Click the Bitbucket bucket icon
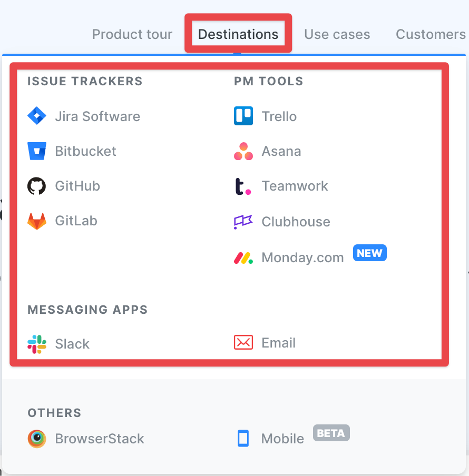The width and height of the screenshot is (469, 476). [37, 151]
